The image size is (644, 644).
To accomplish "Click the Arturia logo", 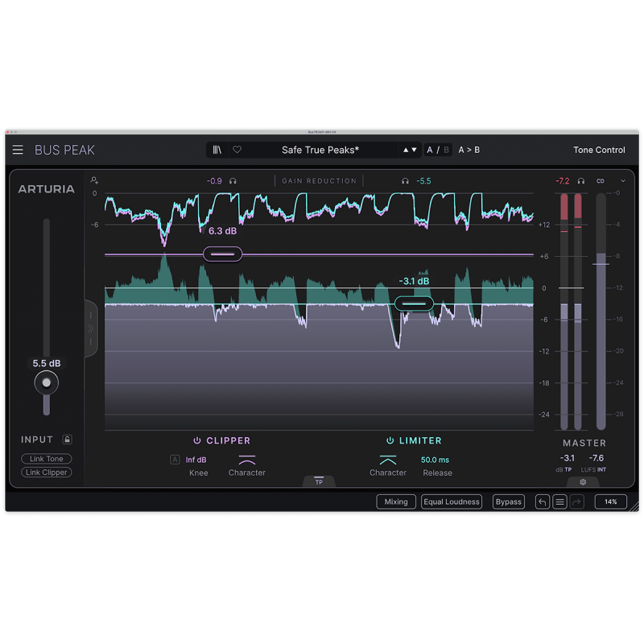I will [x=47, y=189].
